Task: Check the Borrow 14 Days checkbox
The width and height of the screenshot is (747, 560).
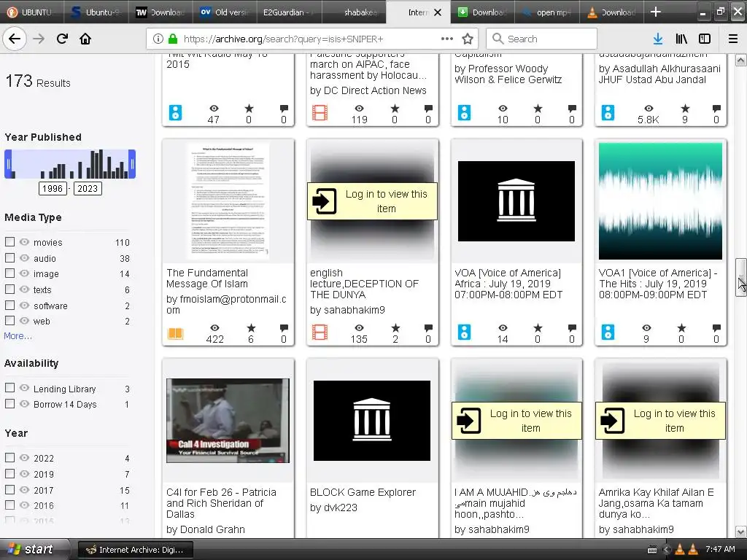Action: [9, 404]
